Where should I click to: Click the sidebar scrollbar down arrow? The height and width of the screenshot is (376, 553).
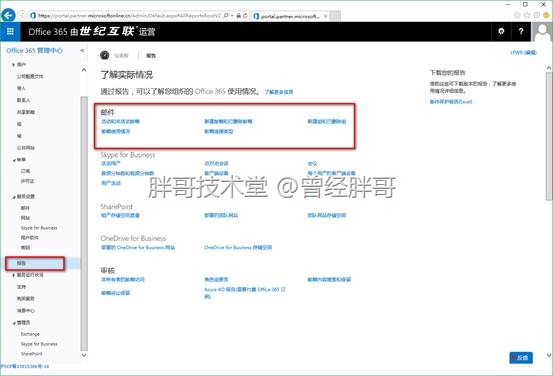point(84,355)
